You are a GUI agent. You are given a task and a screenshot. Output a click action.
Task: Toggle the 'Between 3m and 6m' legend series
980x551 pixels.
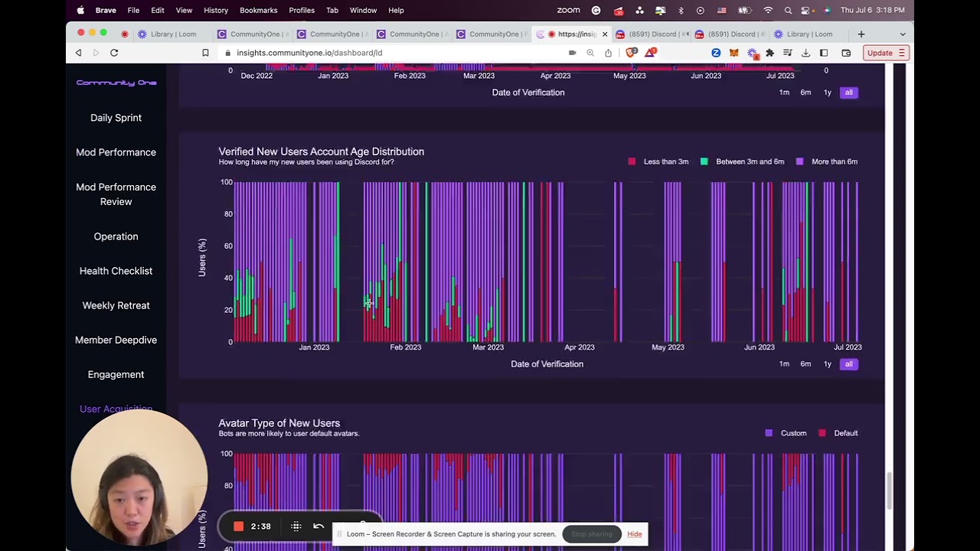750,161
